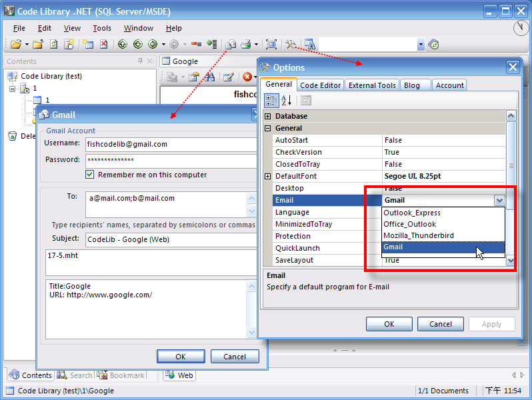The width and height of the screenshot is (532, 400).
Task: Select Outlook_Express from Email dropdown list
Action: [443, 213]
